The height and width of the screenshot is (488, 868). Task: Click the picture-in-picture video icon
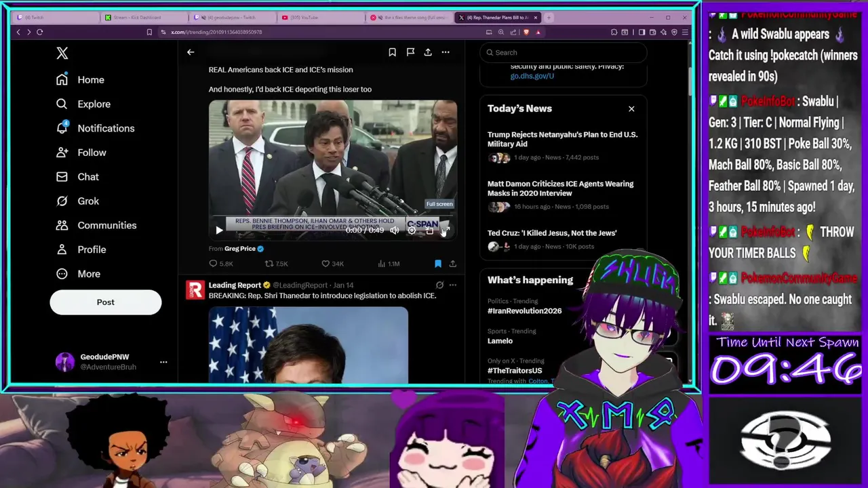[x=429, y=230]
